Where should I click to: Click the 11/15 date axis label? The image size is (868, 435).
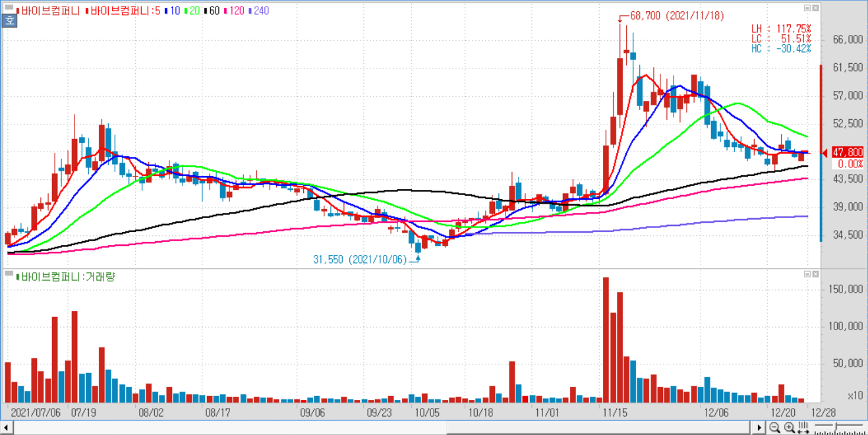[615, 412]
